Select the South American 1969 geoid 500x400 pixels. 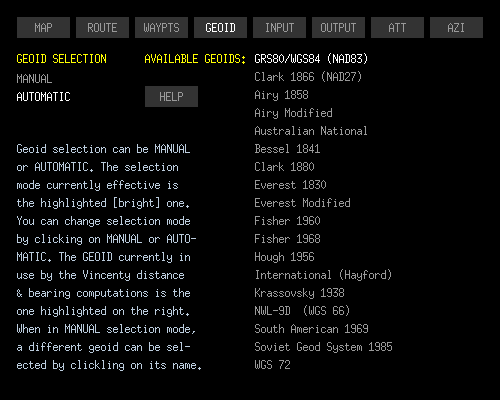pos(311,329)
